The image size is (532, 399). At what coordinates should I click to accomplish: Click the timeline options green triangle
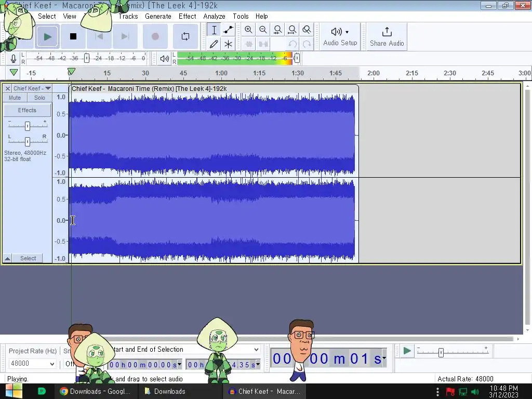14,72
